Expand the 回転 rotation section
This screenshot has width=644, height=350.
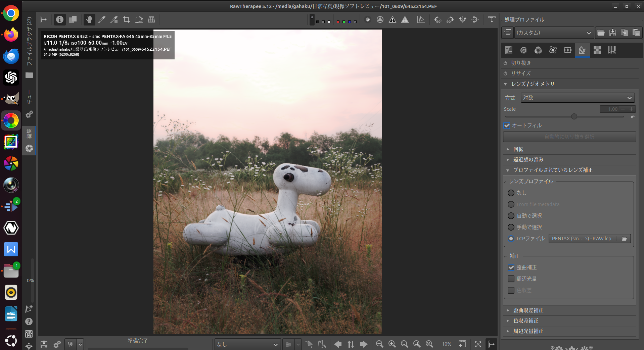pos(518,149)
